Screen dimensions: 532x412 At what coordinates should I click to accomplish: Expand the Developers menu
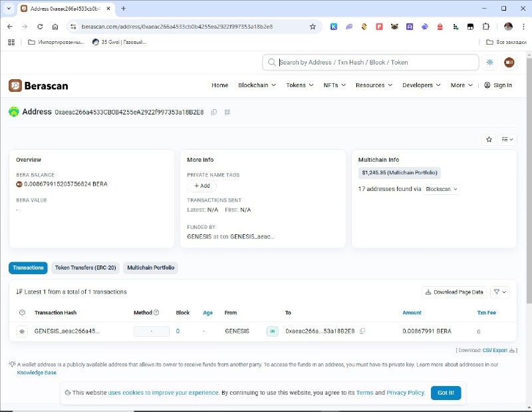[x=422, y=85]
